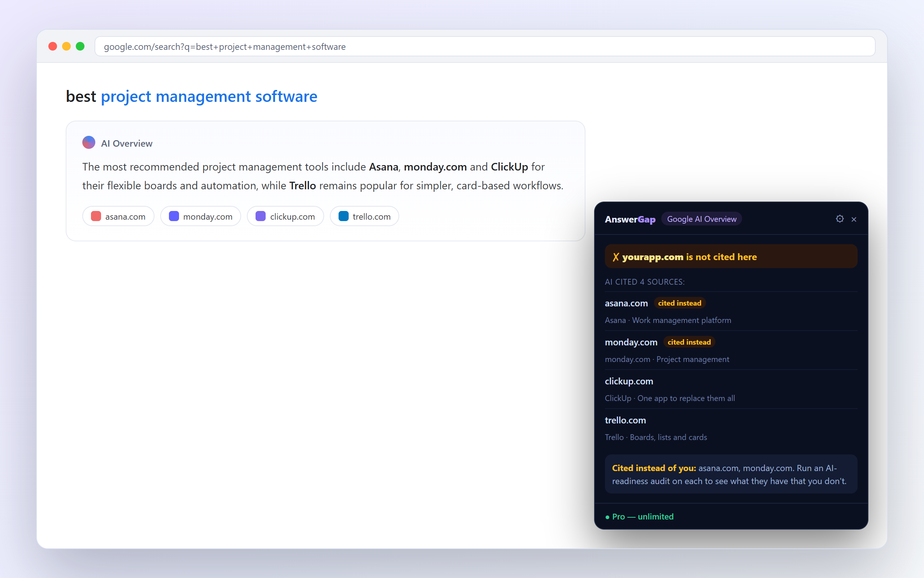Click the monday.com favicon in source chip
This screenshot has height=578, width=924.
point(174,216)
